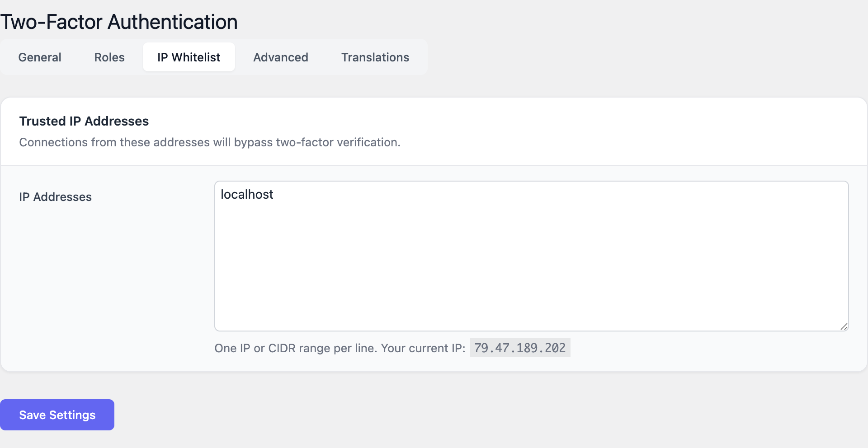Click the textarea resize handle corner
Screen dimensions: 868x448
coord(844,327)
